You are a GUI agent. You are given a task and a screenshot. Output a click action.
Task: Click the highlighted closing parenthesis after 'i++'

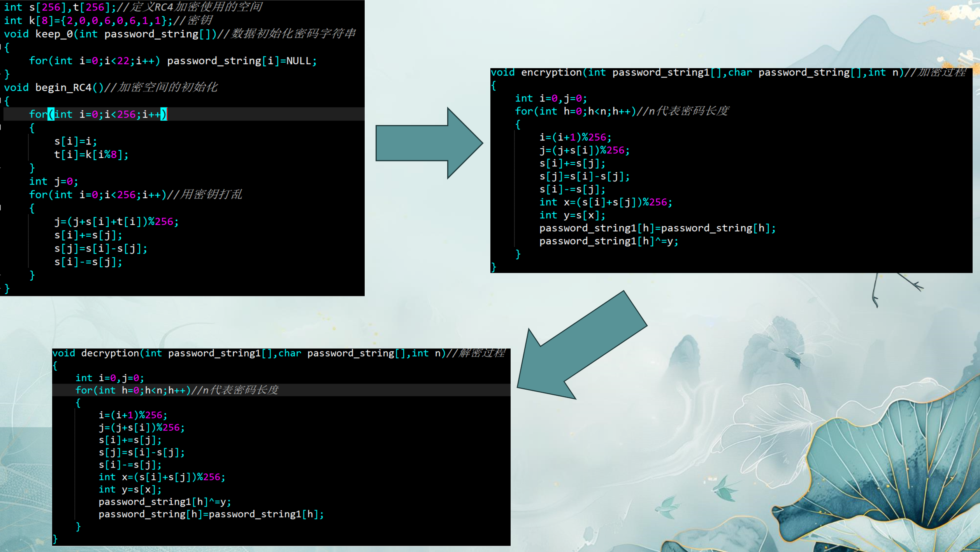(164, 114)
